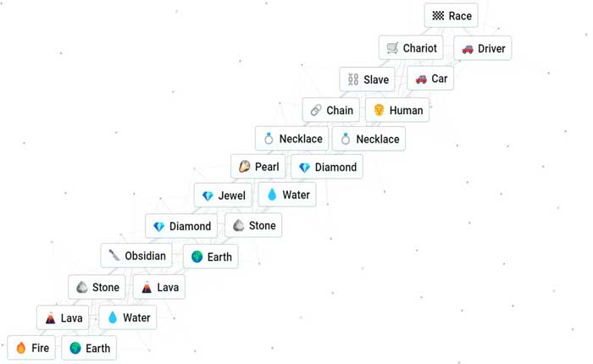Screen dimensions: 593x364
Task: Click the flame icon on Fire tile
Action: pos(21,348)
